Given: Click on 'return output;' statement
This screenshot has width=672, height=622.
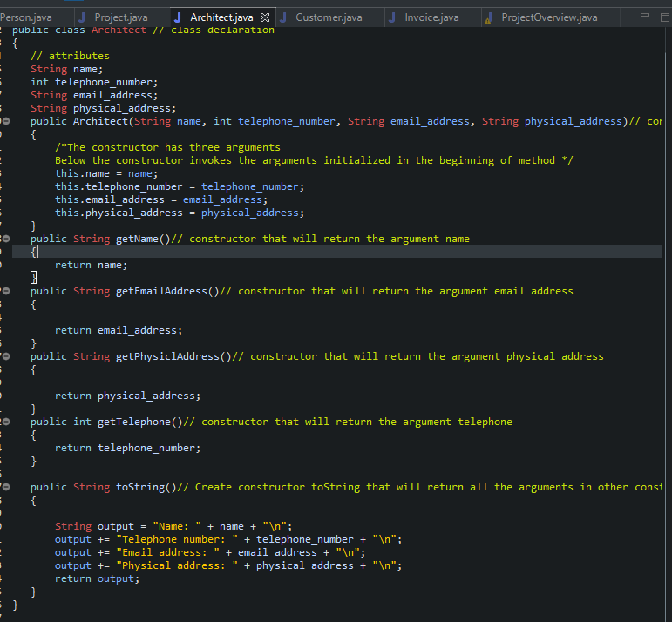Looking at the screenshot, I should pyautogui.click(x=98, y=578).
